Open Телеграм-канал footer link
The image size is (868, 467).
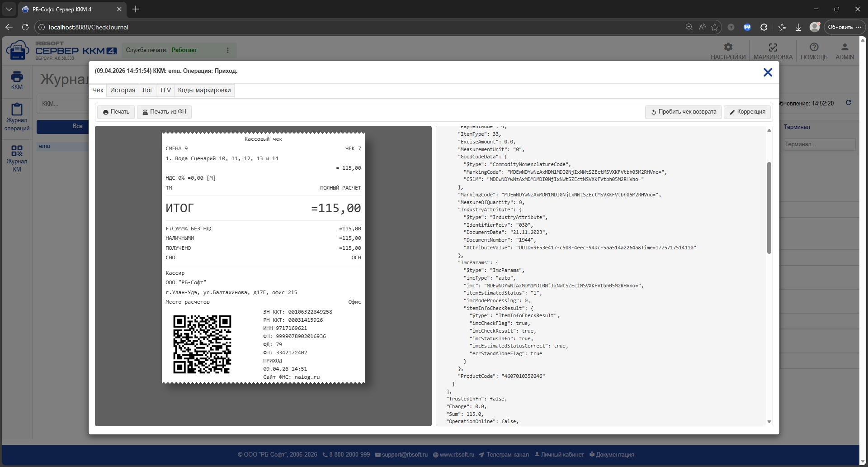click(x=504, y=455)
